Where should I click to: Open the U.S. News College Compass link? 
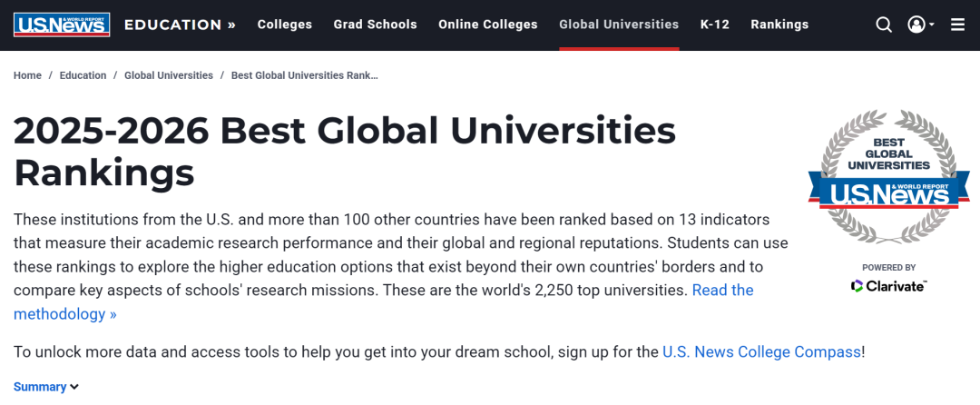coord(760,351)
